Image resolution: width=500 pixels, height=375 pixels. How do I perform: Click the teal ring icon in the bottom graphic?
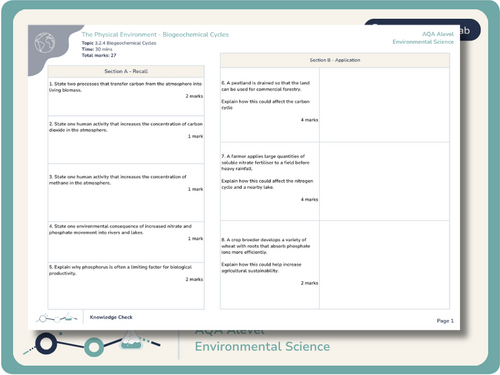point(94,347)
